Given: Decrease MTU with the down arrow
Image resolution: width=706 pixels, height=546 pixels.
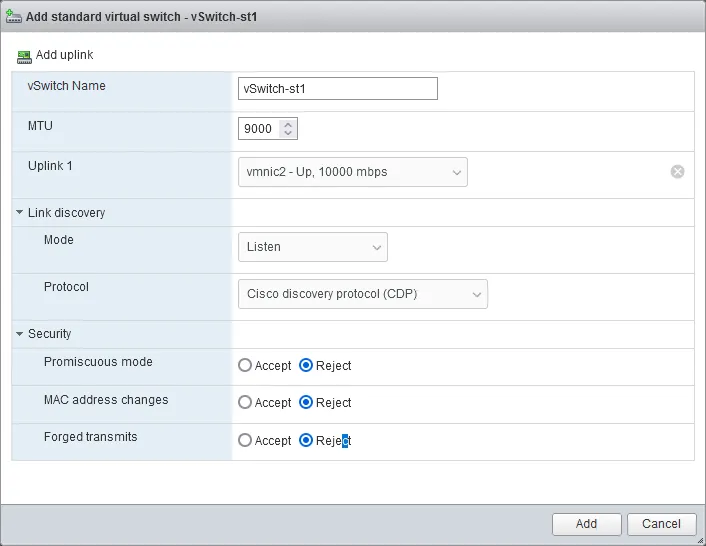Looking at the screenshot, I should pos(289,134).
